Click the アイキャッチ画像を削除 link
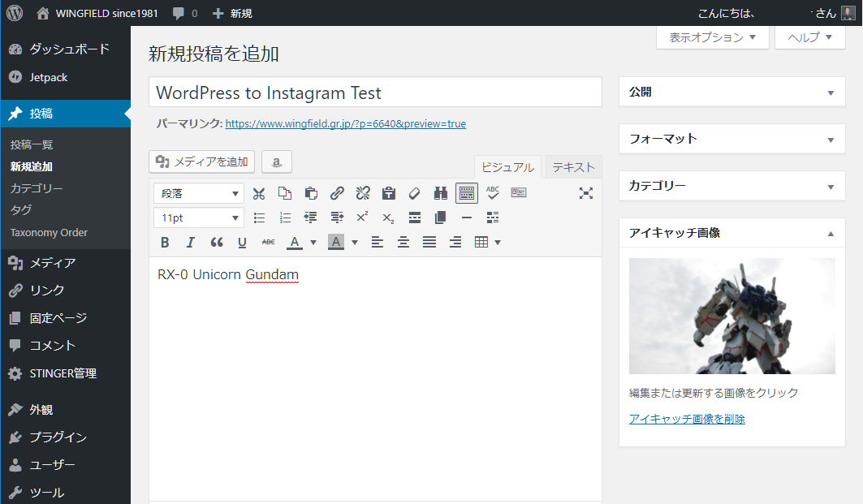This screenshot has width=863, height=504. 687,419
